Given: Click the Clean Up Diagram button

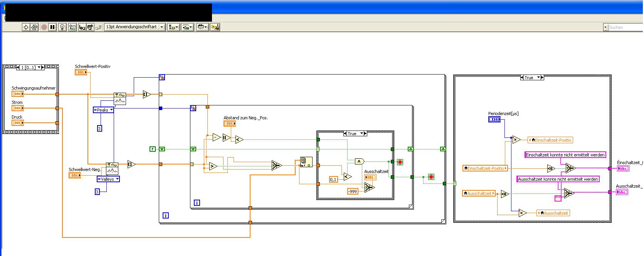Looking at the screenshot, I should point(215,27).
